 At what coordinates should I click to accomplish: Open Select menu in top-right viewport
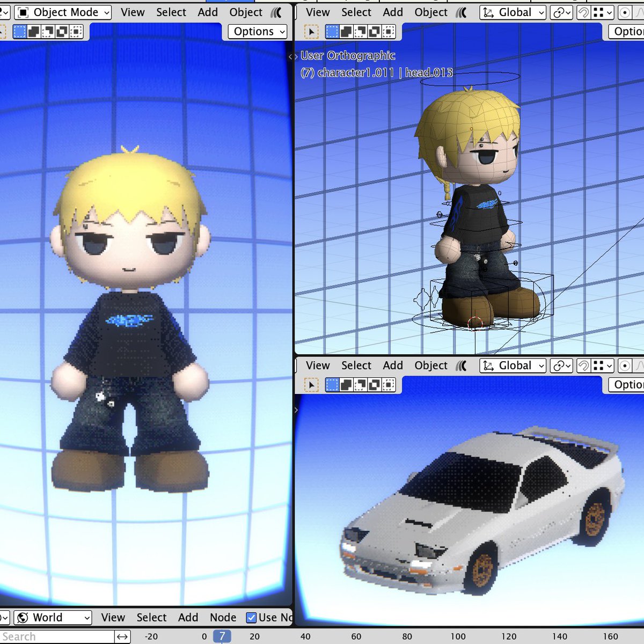[356, 12]
